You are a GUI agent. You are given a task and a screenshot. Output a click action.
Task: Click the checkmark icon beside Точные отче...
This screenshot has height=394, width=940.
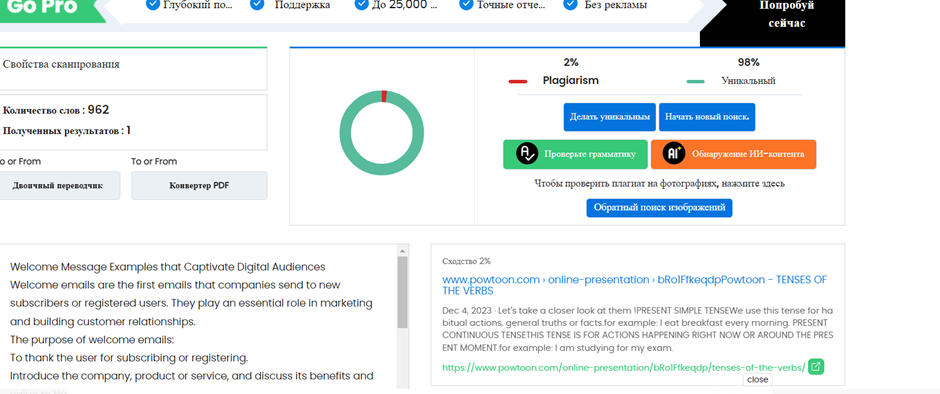466,5
